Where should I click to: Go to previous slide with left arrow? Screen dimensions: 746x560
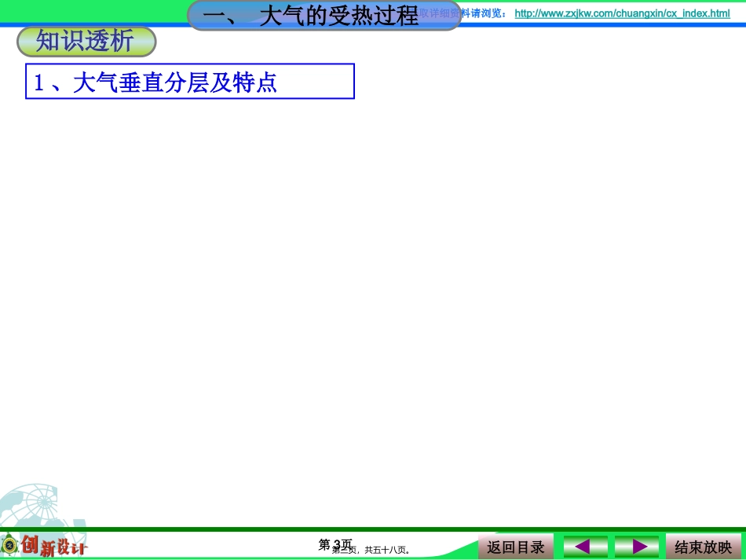[x=585, y=547]
